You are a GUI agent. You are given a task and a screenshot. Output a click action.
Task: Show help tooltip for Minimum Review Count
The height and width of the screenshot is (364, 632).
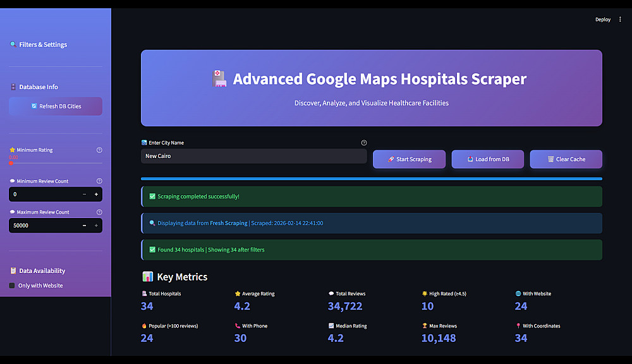click(99, 181)
